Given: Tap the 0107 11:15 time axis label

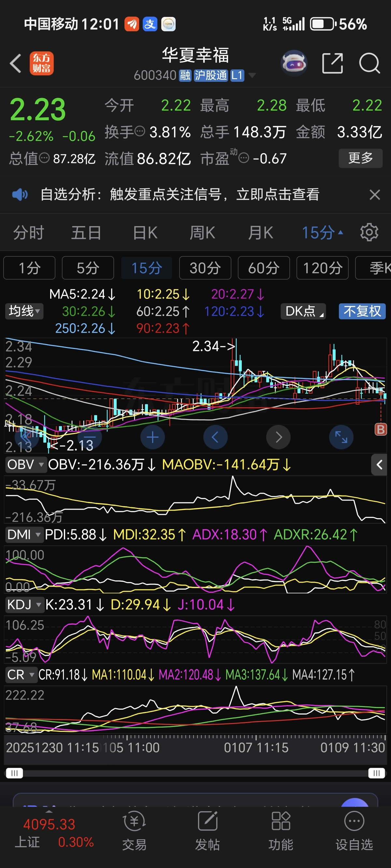Looking at the screenshot, I should tap(256, 748).
